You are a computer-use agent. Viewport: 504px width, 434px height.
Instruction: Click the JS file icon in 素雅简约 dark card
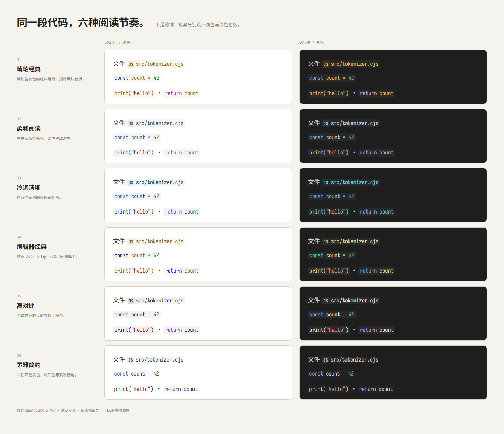point(325,360)
